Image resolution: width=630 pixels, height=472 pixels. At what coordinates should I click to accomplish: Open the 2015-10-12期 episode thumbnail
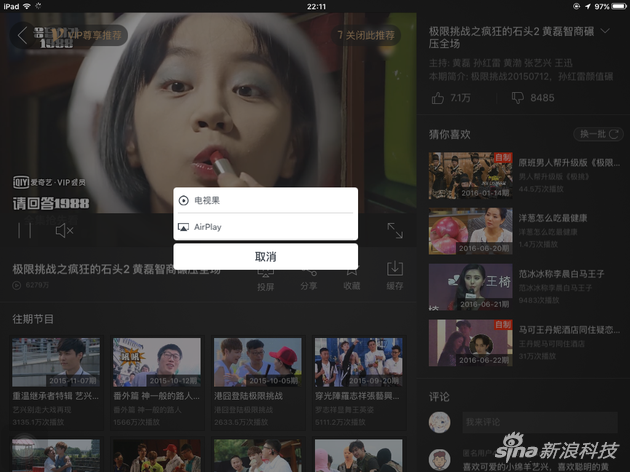coord(157,362)
